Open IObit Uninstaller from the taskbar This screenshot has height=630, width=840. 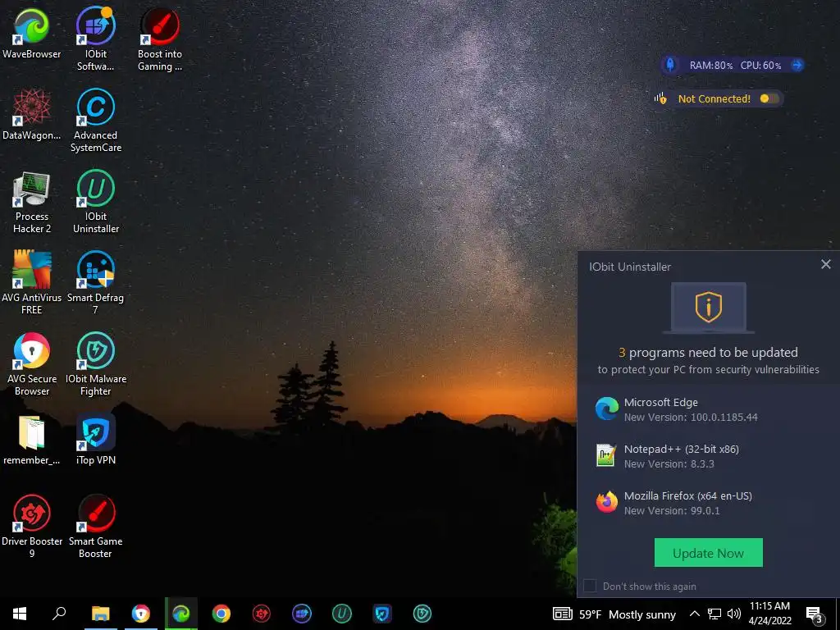pos(342,614)
